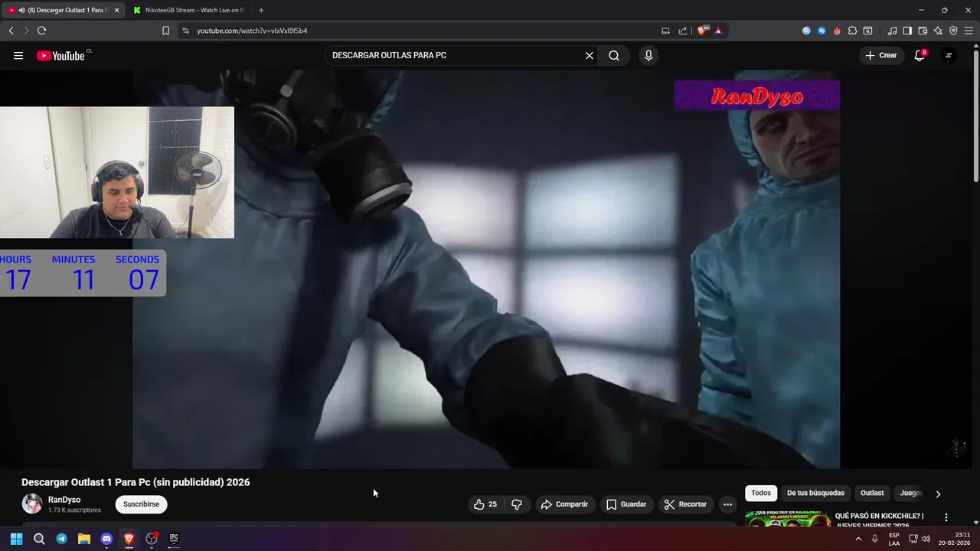This screenshot has height=551, width=980.
Task: Open Crear upload menu
Action: coord(881,55)
